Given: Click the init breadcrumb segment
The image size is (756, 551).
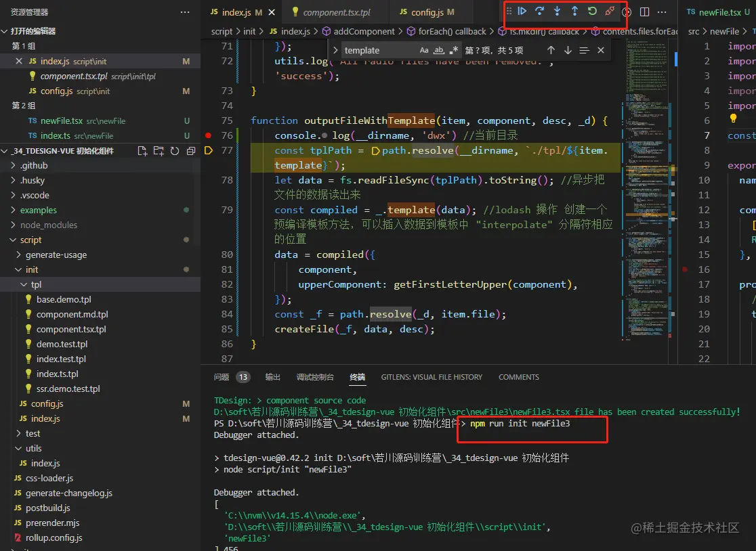Looking at the screenshot, I should click(x=249, y=31).
